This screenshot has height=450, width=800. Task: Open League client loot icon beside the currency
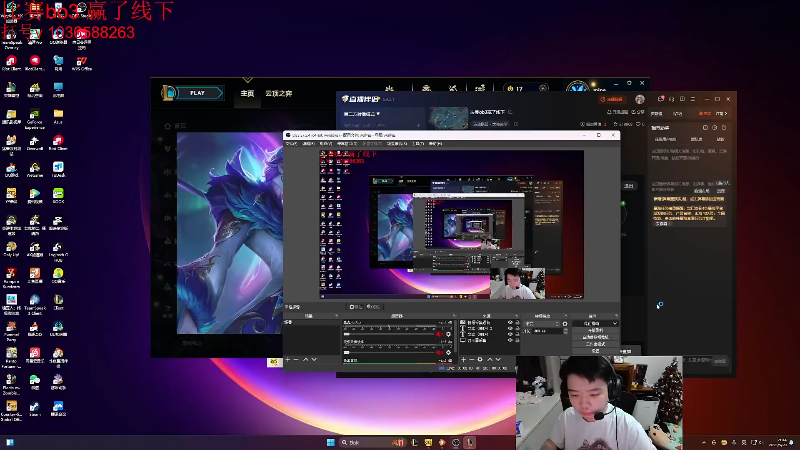pyautogui.click(x=480, y=88)
